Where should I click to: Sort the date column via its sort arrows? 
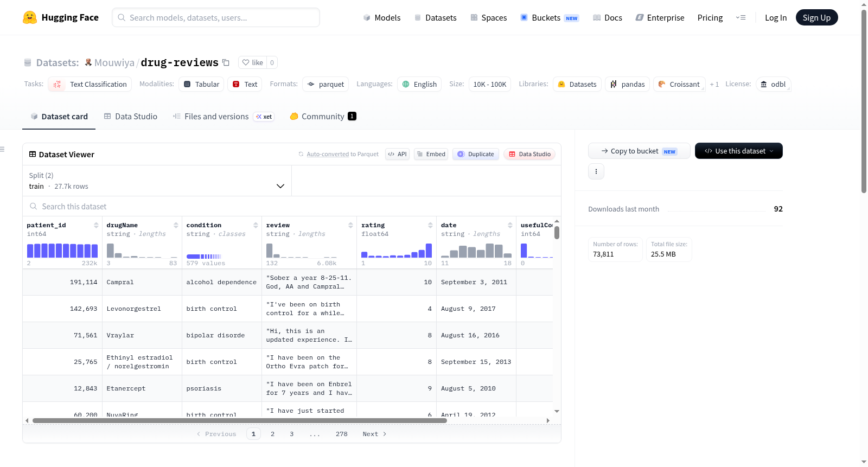[510, 225]
